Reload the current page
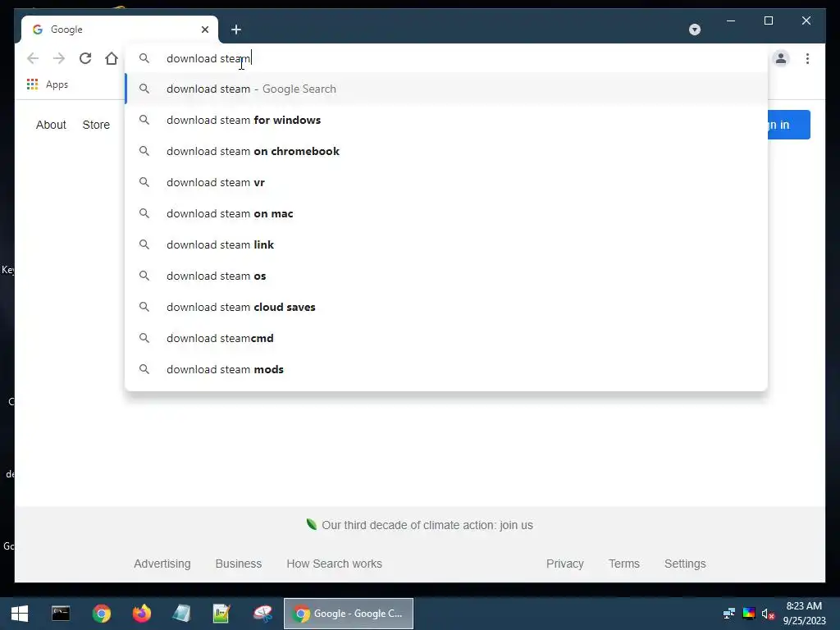This screenshot has width=840, height=630. pos(85,58)
